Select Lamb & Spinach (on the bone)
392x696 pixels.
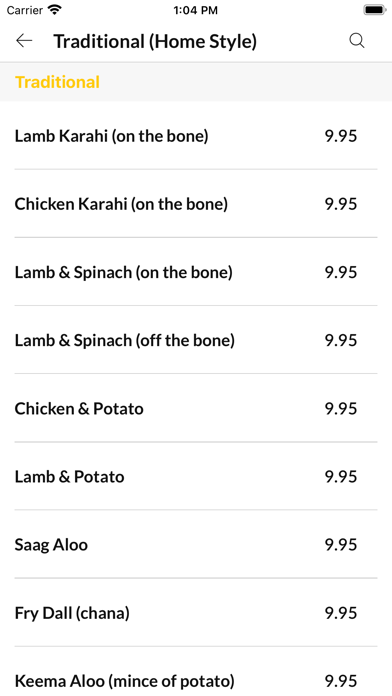point(196,271)
